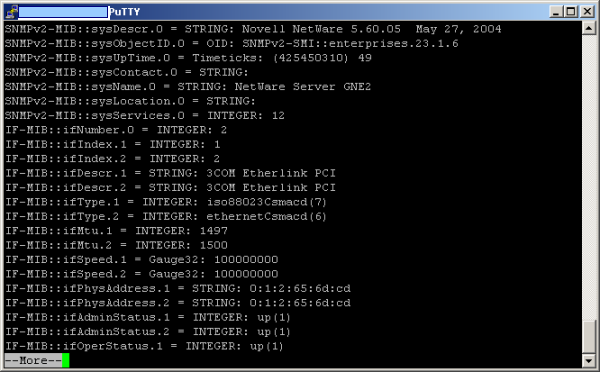600x372 pixels.
Task: Click the --More-- prompt text
Action: [x=33, y=361]
